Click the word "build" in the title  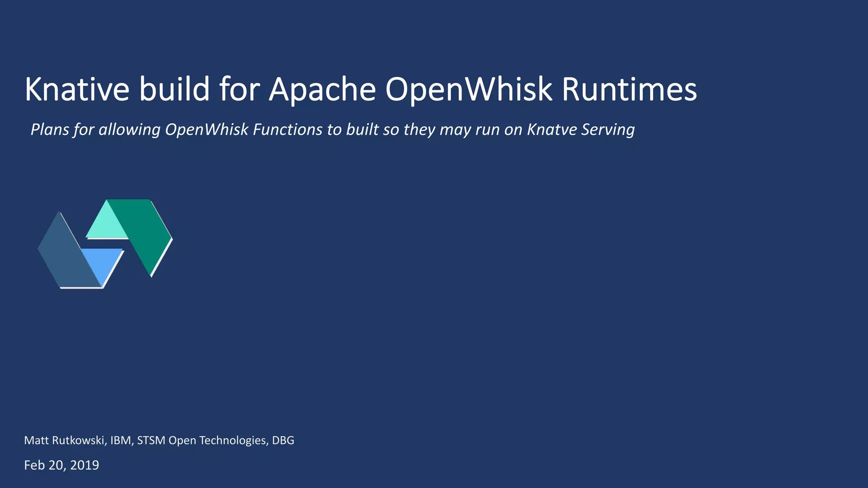tap(174, 89)
